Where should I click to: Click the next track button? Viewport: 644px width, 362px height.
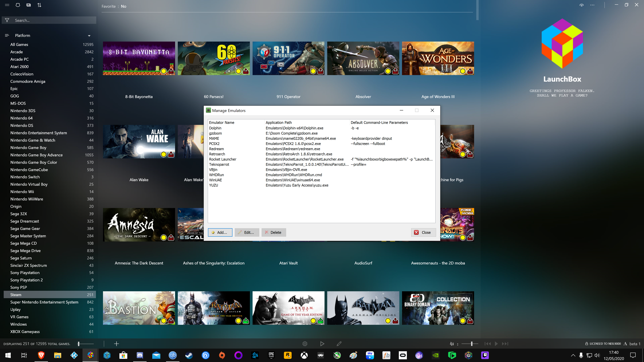(505, 344)
